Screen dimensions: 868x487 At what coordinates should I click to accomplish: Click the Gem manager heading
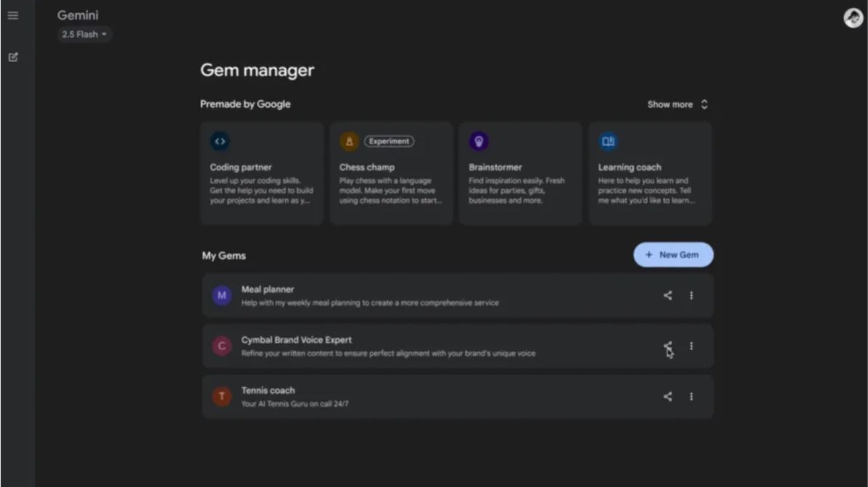(x=257, y=70)
